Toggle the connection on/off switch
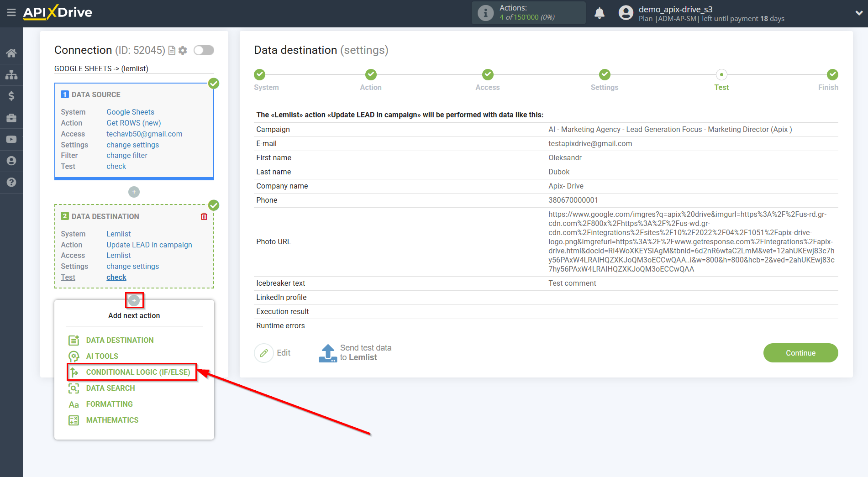This screenshot has width=868, height=477. coord(204,50)
